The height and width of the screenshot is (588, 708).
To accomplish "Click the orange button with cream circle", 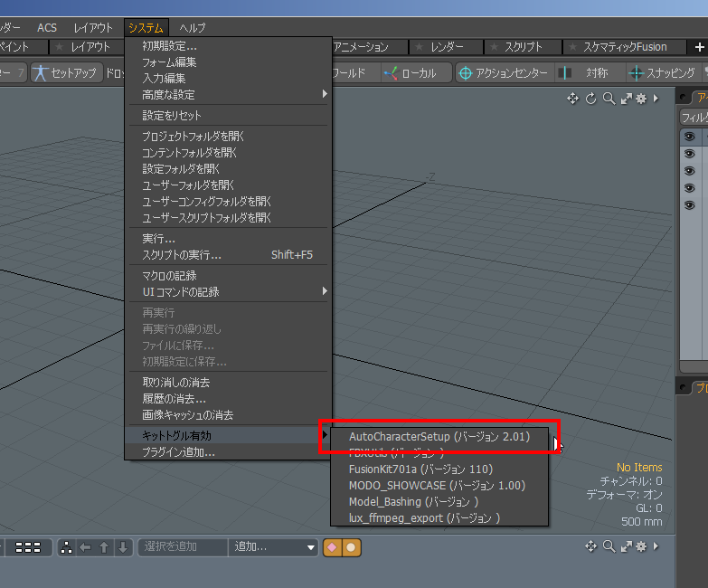I will click(352, 547).
